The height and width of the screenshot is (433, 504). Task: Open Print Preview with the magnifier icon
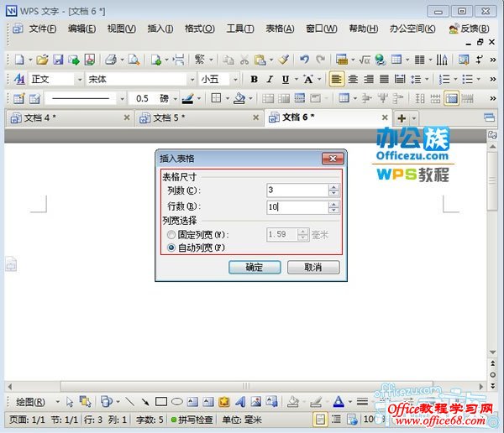134,60
